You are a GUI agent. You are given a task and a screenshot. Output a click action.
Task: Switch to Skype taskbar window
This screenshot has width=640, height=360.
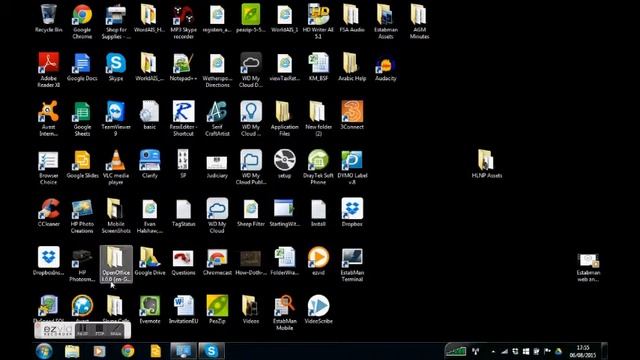pos(211,351)
